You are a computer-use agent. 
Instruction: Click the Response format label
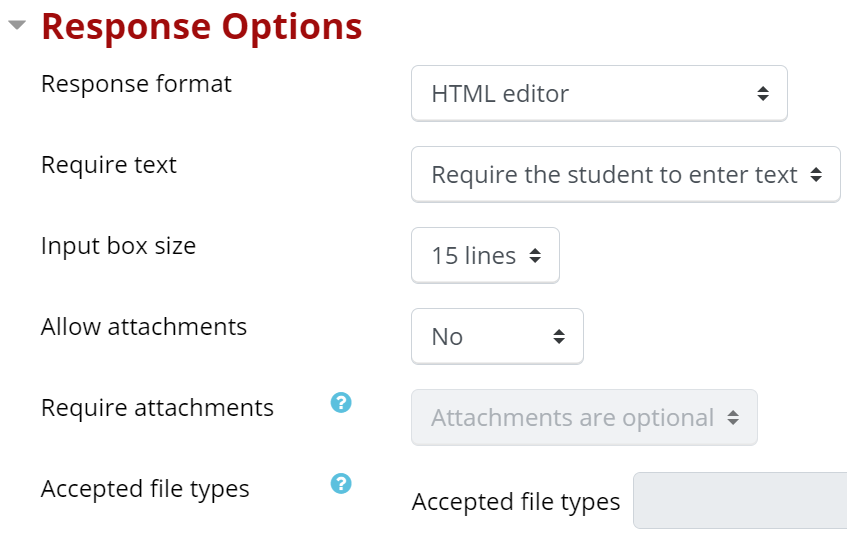(136, 84)
